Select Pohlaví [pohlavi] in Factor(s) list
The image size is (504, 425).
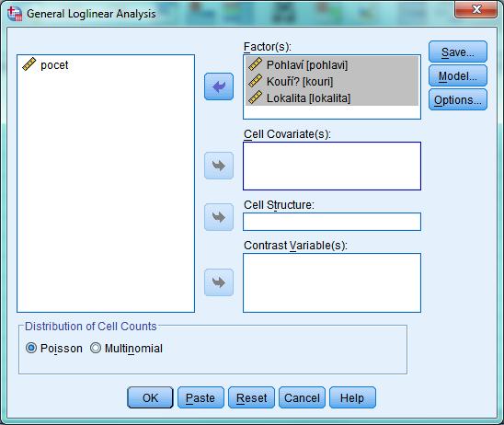pyautogui.click(x=332, y=64)
